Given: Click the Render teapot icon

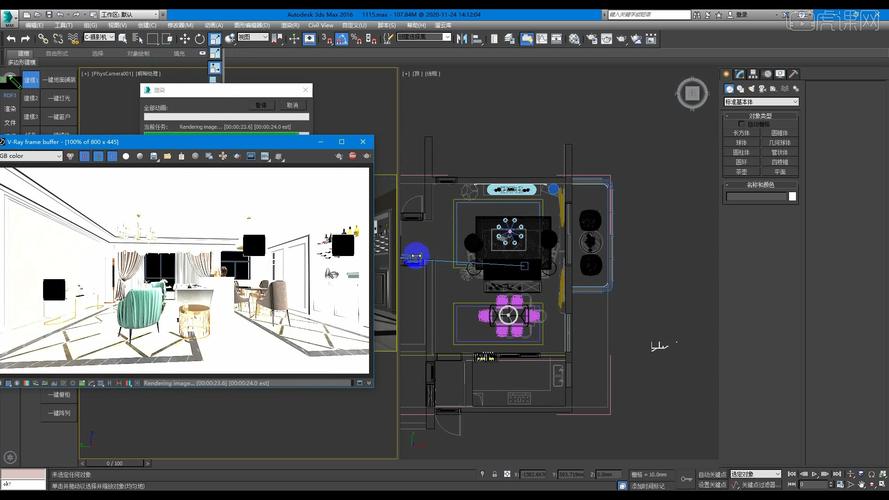Looking at the screenshot, I should point(620,38).
